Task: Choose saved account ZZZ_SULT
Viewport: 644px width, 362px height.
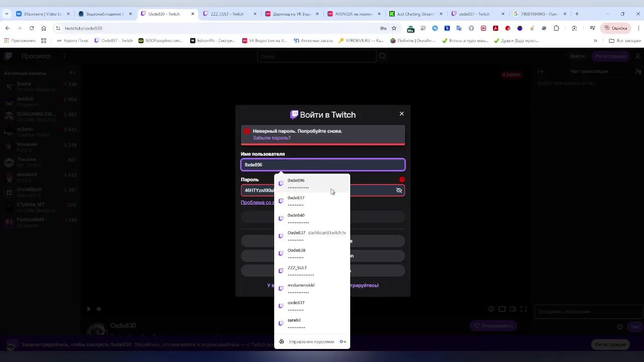Action: [x=312, y=271]
